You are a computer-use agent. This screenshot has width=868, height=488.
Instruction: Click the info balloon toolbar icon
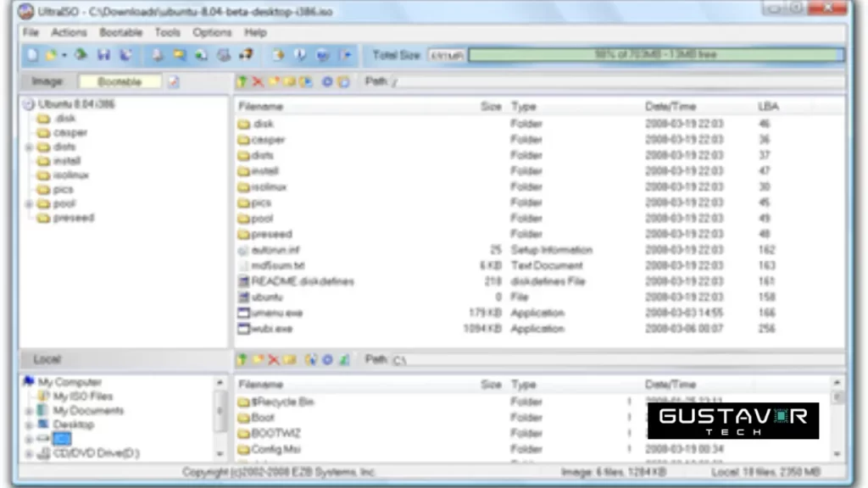[300, 54]
